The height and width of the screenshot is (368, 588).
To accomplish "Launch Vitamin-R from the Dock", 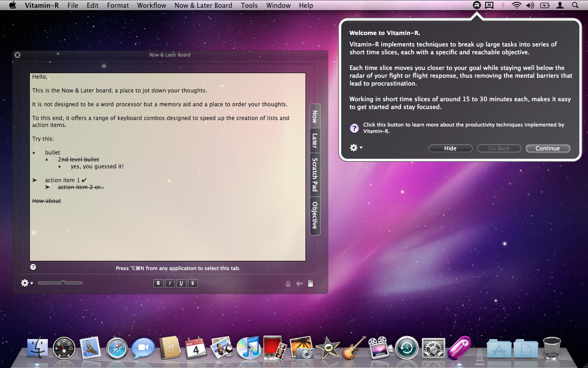I will click(x=459, y=348).
